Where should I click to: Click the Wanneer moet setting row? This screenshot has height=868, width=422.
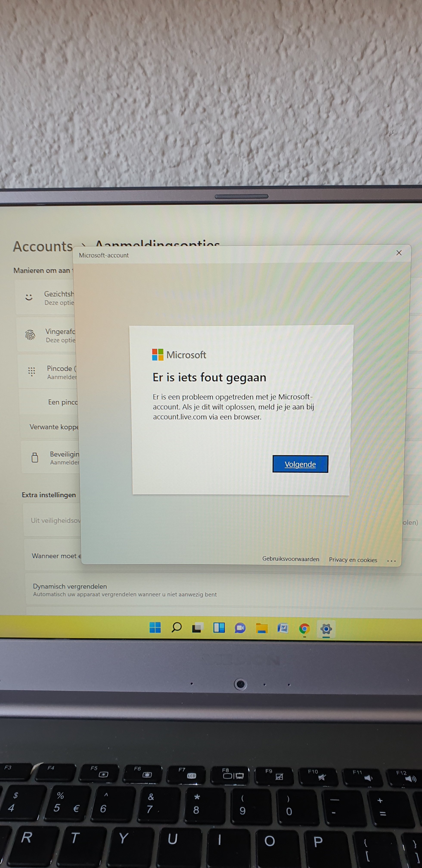pyautogui.click(x=53, y=555)
